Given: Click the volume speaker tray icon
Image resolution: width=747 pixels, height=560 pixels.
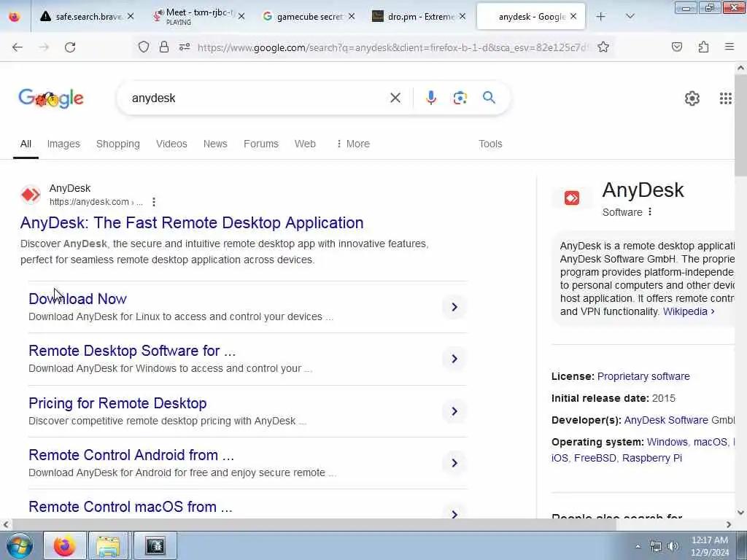Looking at the screenshot, I should pos(673,546).
